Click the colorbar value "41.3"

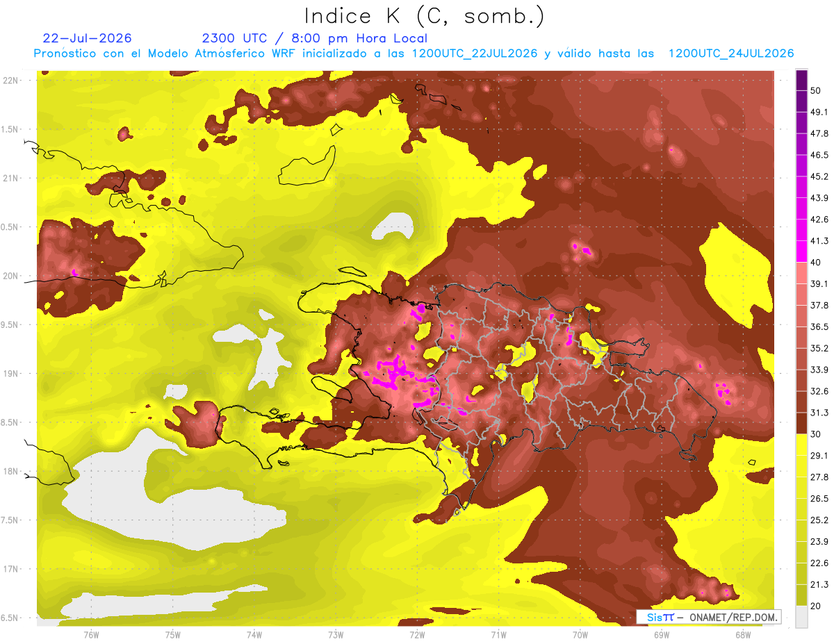[819, 241]
